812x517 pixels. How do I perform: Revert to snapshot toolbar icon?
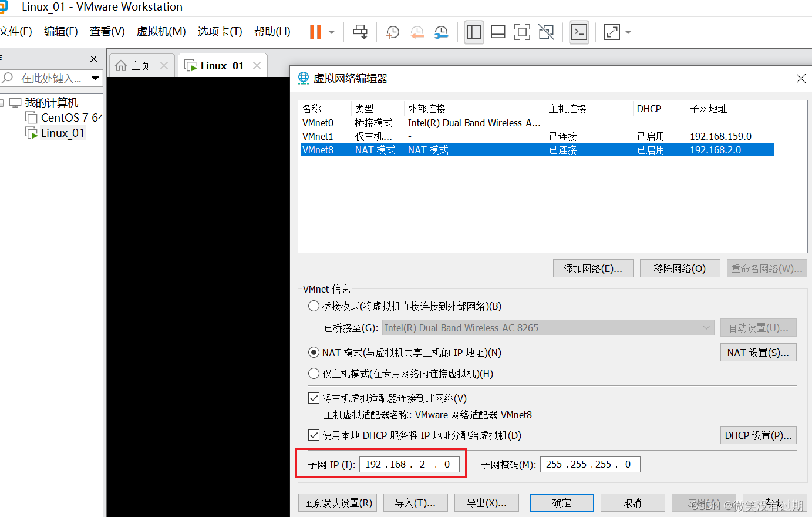point(417,32)
